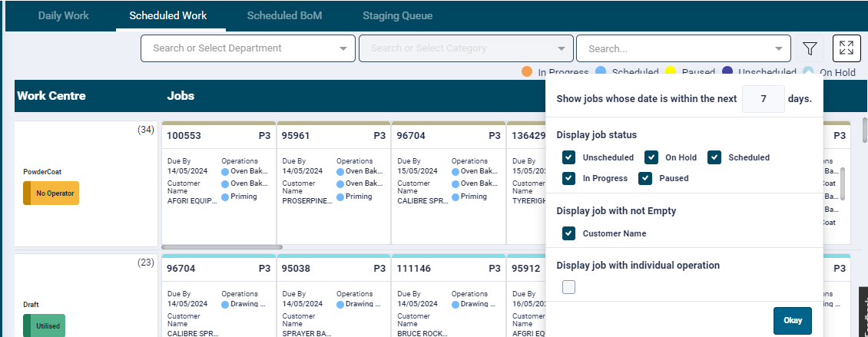Click the orange In Progress legend dot
This screenshot has width=868, height=337.
527,71
